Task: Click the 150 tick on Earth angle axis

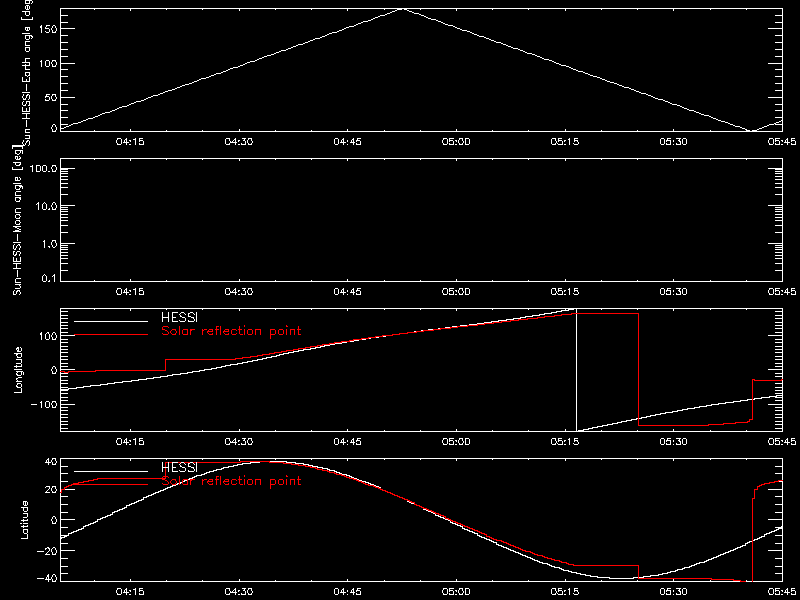Action: 48,29
